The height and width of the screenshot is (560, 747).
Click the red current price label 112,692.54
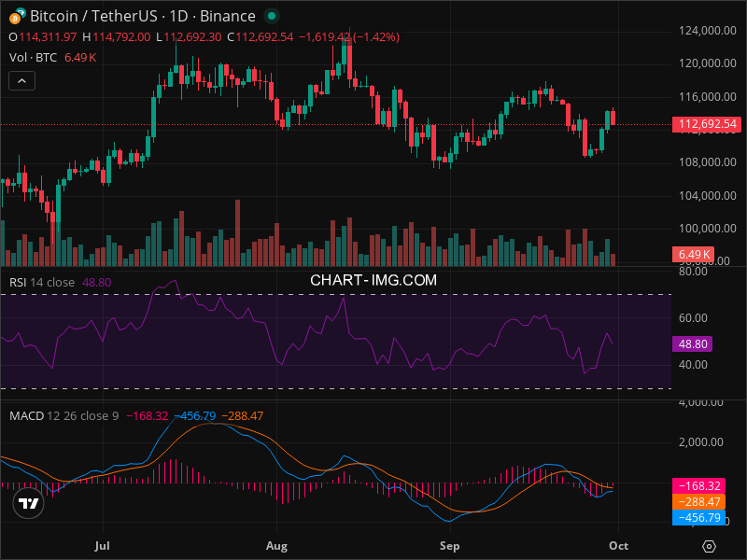click(706, 124)
